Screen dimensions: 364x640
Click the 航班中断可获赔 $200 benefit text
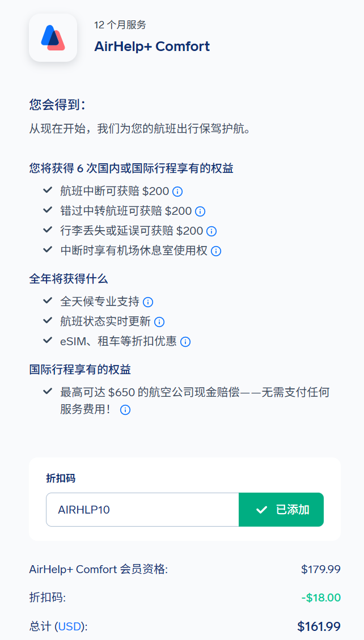(x=115, y=191)
